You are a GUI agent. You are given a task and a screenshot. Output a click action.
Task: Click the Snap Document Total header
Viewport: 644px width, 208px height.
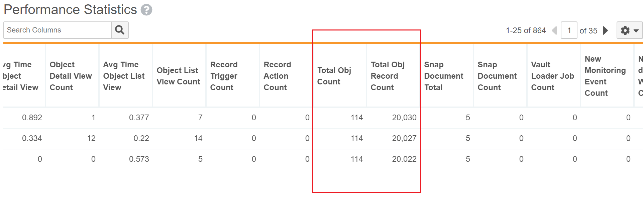coord(443,76)
